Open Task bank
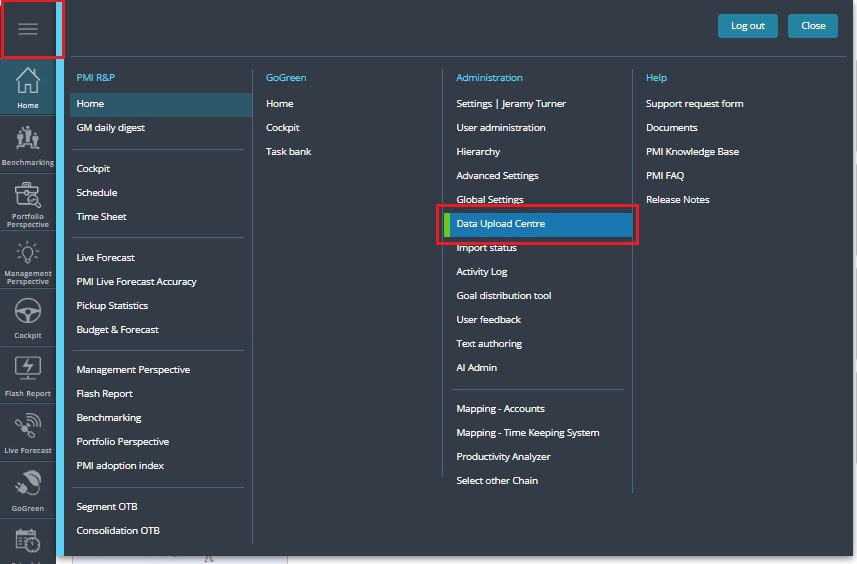 [288, 152]
